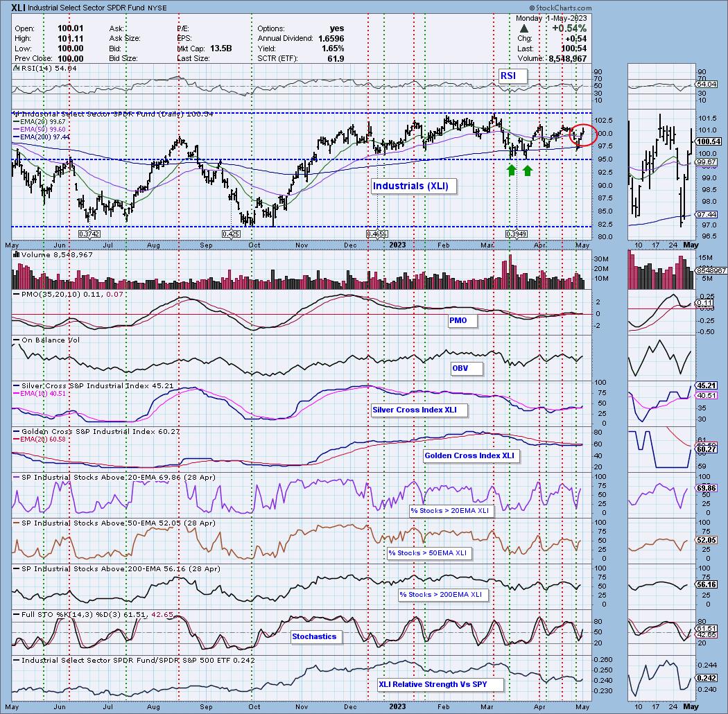Click the 0.3742 value label under June low
Viewport: 728px width, 714px height.
89,234
